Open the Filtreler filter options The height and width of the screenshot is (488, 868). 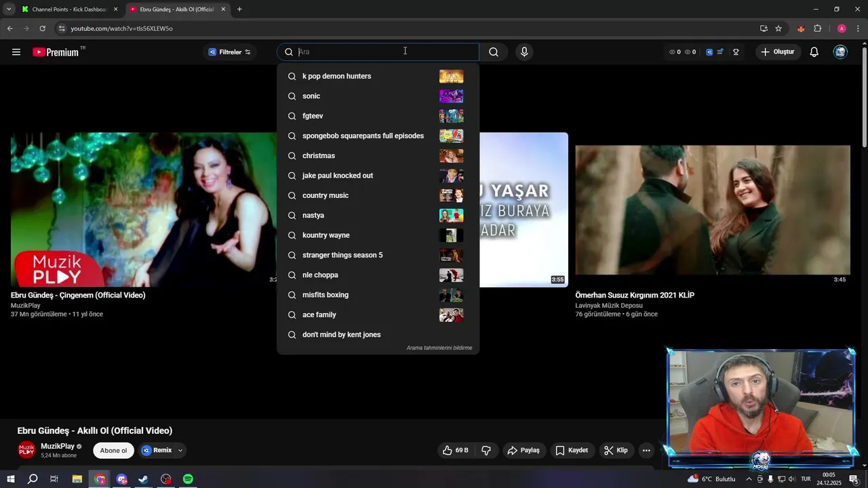pyautogui.click(x=230, y=52)
